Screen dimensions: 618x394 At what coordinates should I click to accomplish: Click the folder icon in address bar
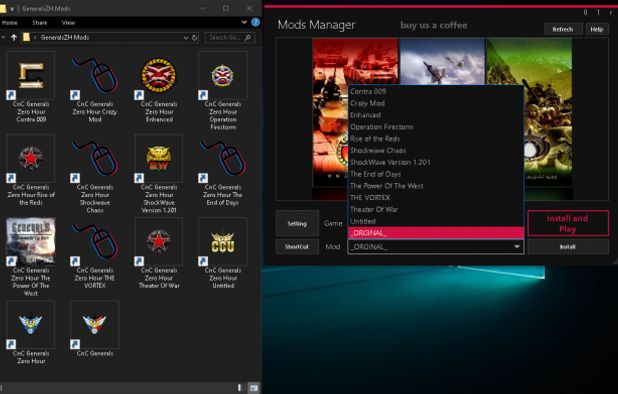point(26,37)
